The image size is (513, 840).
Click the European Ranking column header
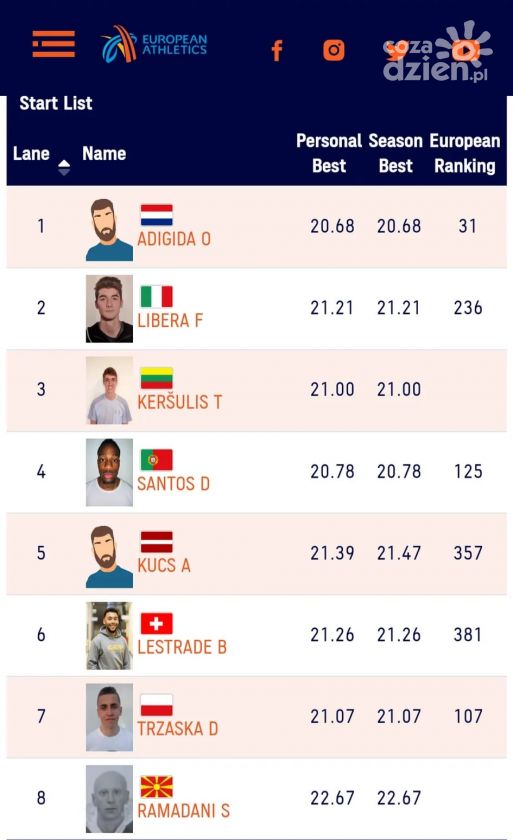464,153
